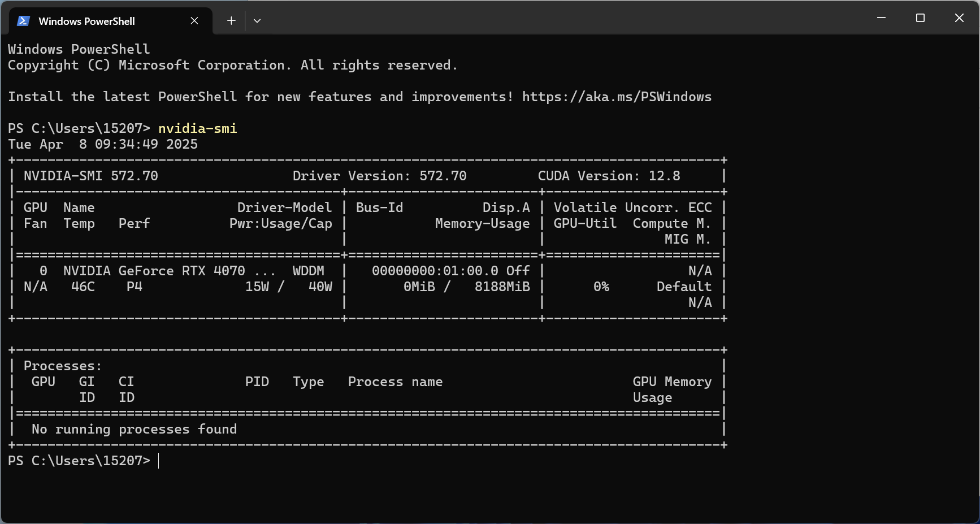This screenshot has height=524, width=980.
Task: Click the 0MiB memory used value
Action: point(419,287)
